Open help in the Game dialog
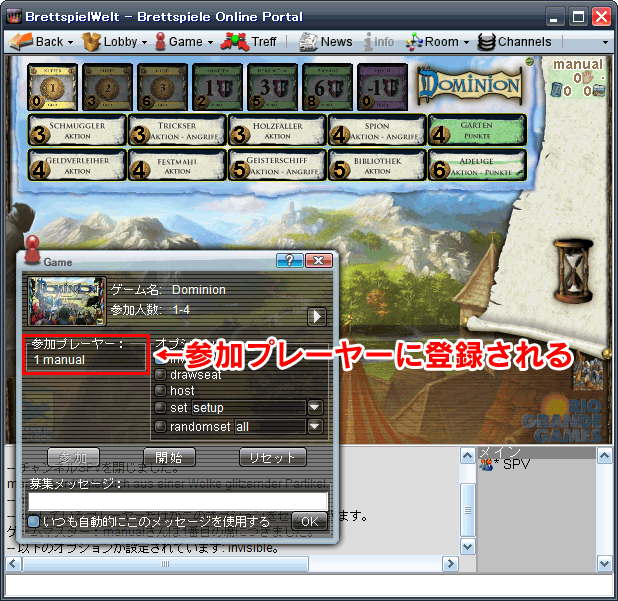618x601 pixels. point(290,260)
